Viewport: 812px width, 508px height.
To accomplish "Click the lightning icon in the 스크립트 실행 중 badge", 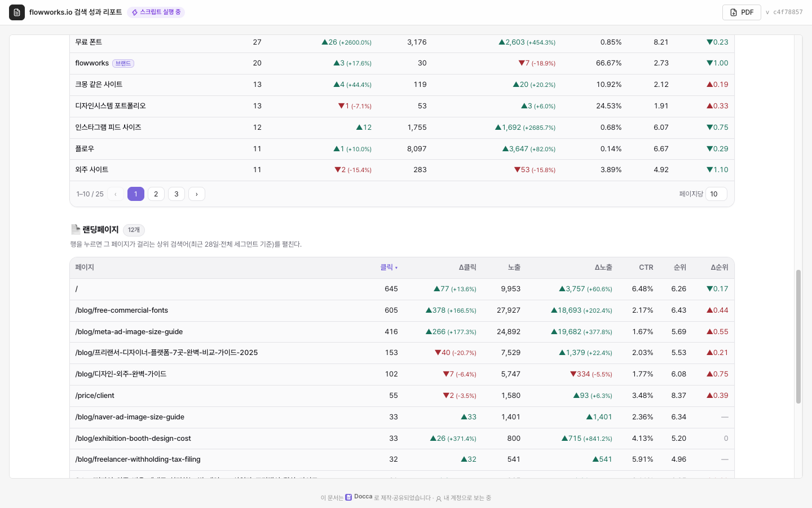I will [135, 12].
